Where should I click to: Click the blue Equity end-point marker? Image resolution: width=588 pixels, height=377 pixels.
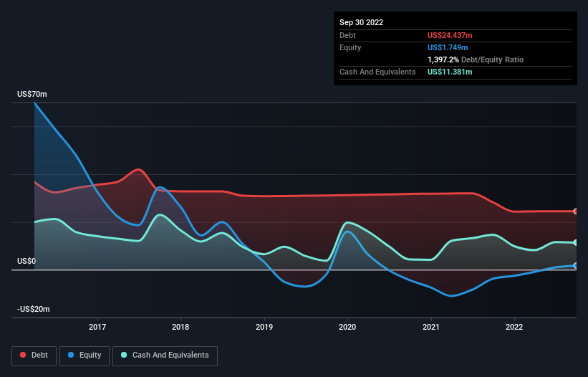tap(576, 266)
